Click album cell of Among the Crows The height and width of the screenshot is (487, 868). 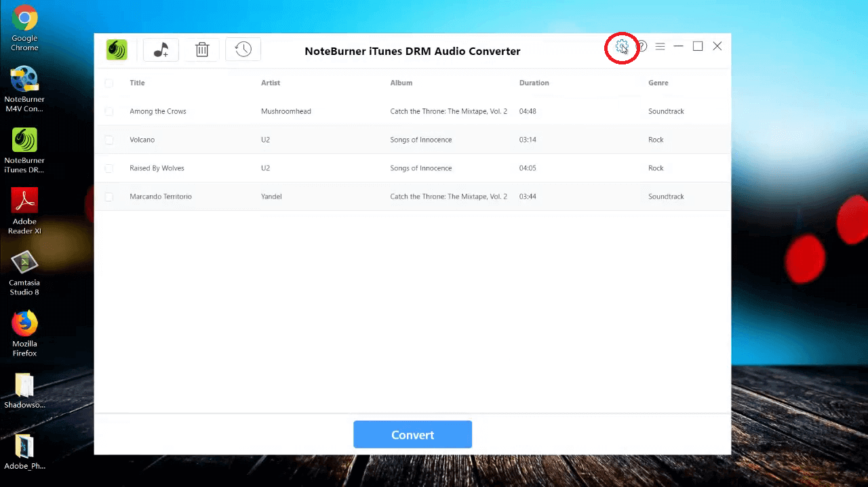click(x=449, y=111)
